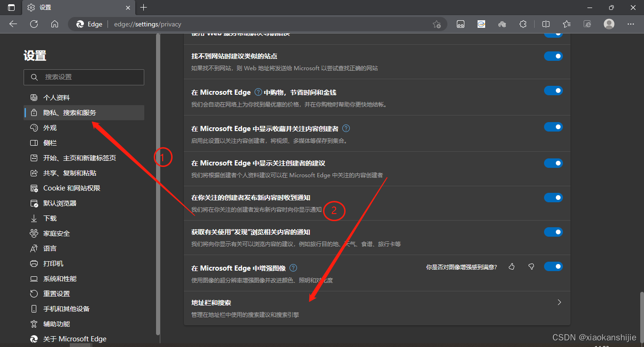The image size is (644, 347).
Task: Click the help icon beside 增强图像
Action: (x=293, y=268)
